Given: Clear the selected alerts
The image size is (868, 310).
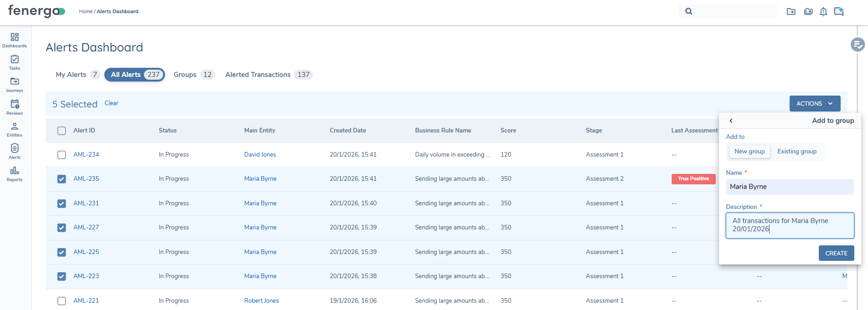Looking at the screenshot, I should 111,103.
